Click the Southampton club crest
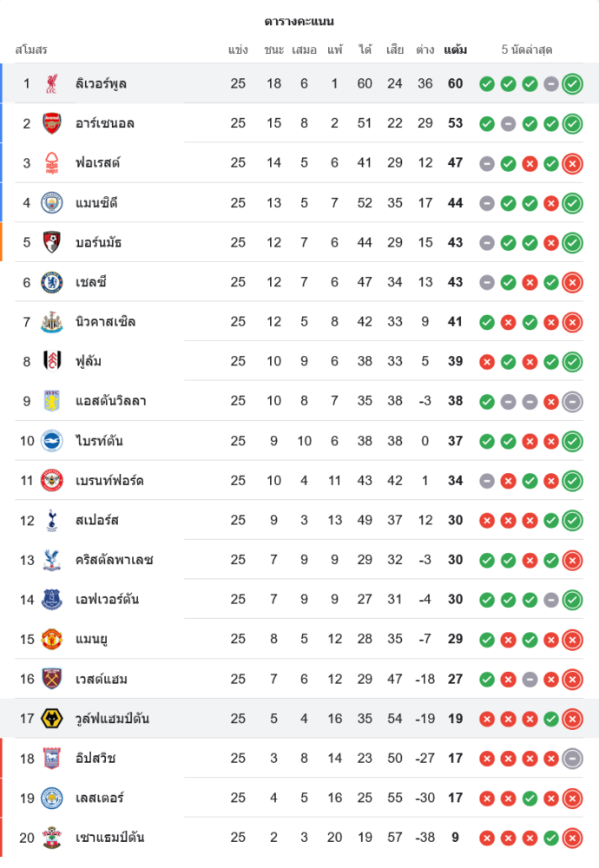This screenshot has width=599, height=868. click(x=52, y=838)
